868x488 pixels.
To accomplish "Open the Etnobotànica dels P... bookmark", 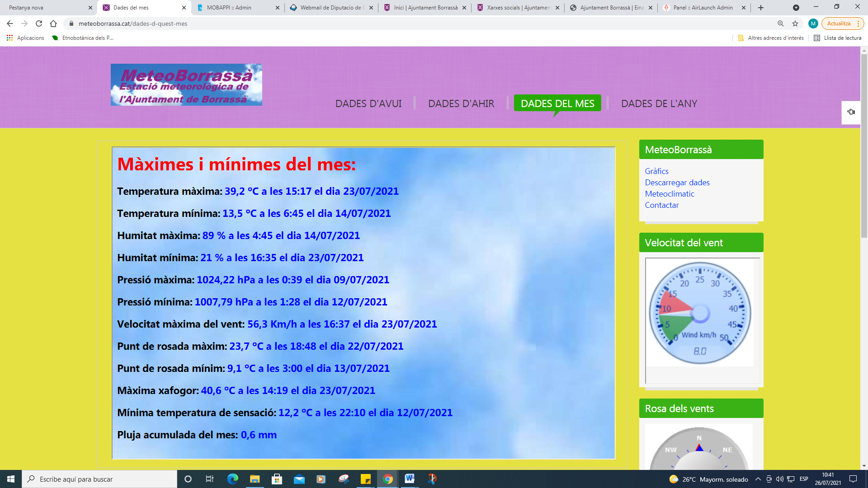I will coord(83,38).
